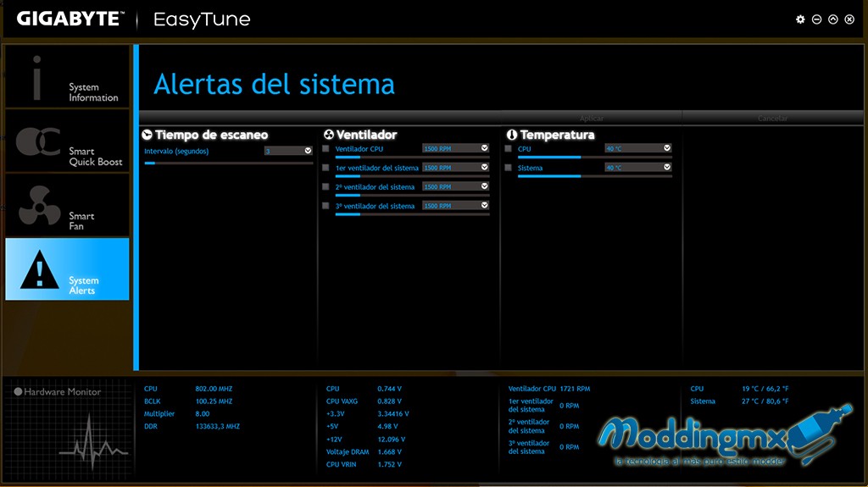Switch to the System Information tab
The height and width of the screenshot is (487, 868).
pyautogui.click(x=67, y=76)
